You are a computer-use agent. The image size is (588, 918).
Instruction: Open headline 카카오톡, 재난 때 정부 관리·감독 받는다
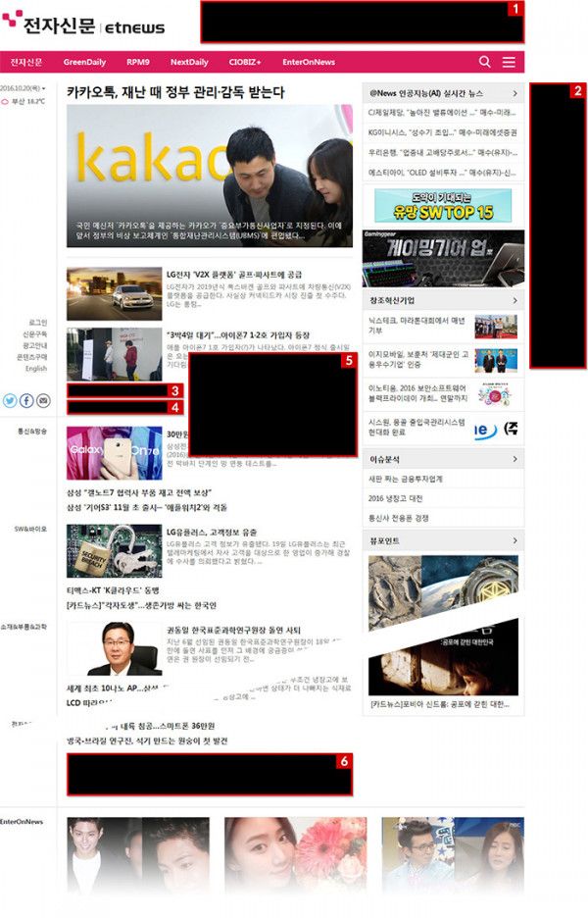pos(175,92)
